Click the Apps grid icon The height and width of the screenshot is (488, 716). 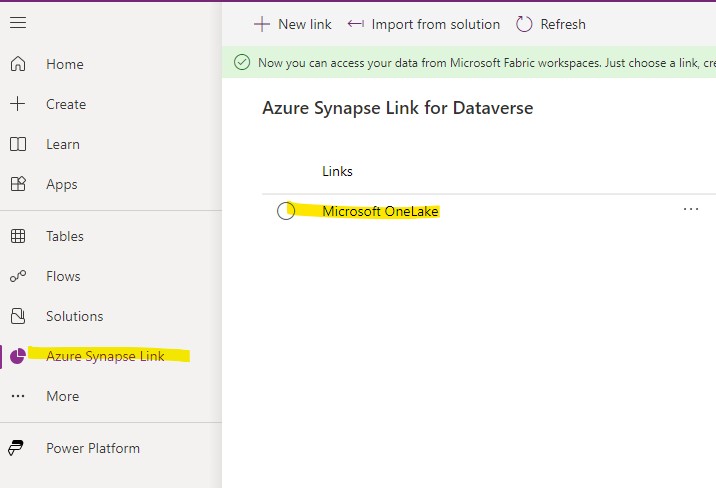coord(18,184)
